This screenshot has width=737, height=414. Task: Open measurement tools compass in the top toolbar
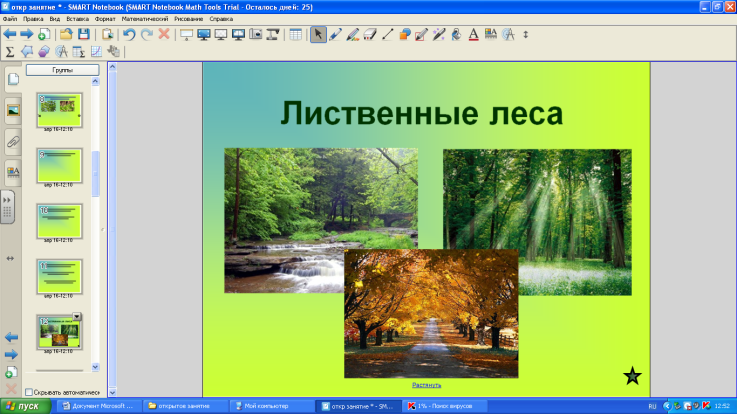tap(508, 34)
